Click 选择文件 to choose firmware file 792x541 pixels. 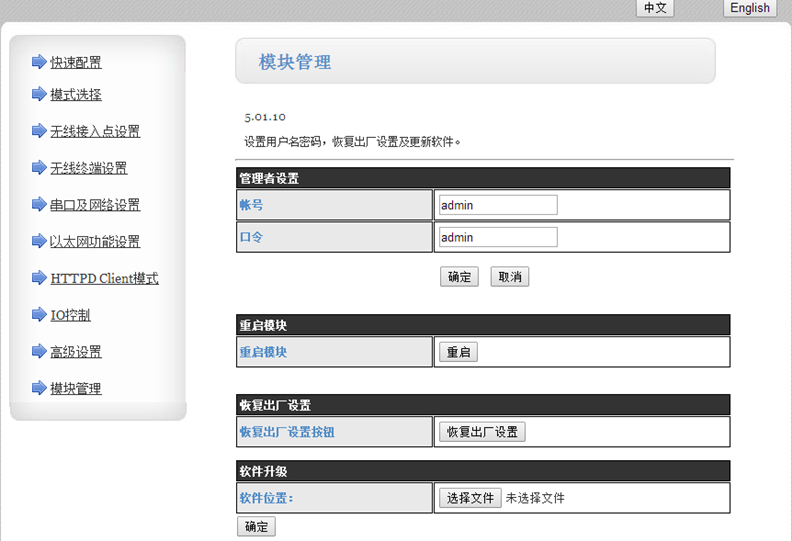tap(470, 498)
